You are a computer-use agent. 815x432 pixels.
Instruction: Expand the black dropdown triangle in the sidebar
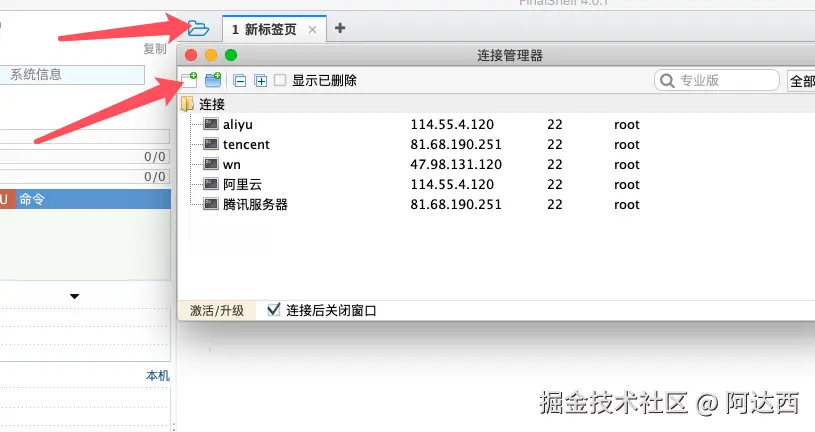click(x=74, y=296)
